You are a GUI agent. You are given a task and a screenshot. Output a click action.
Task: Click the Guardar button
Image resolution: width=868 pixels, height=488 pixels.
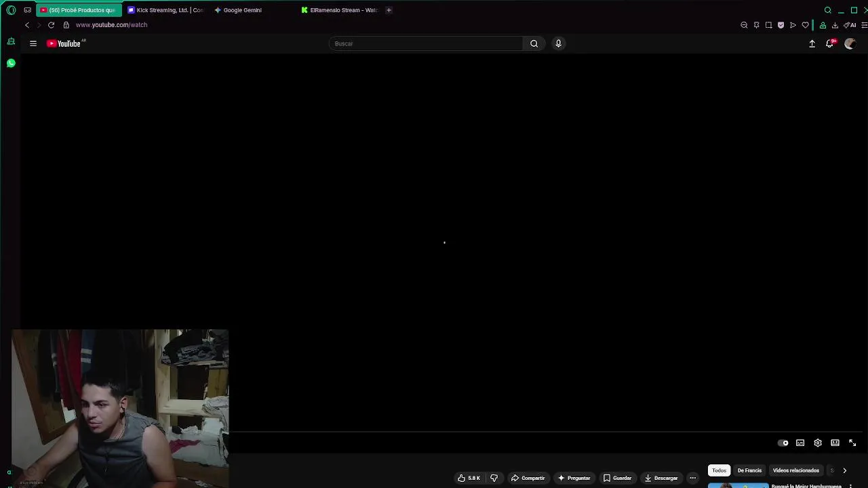617,478
